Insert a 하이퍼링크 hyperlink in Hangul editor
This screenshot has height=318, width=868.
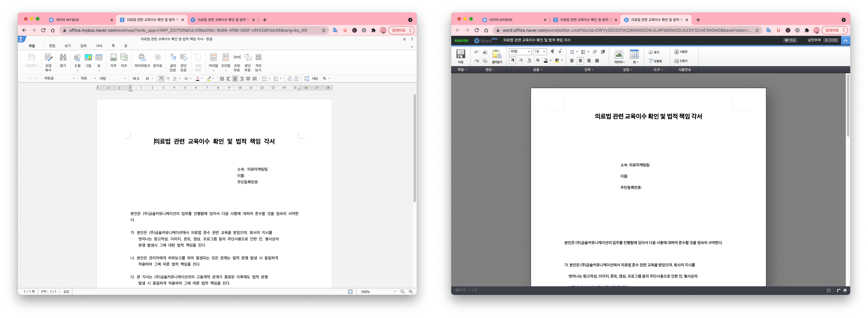point(142,60)
